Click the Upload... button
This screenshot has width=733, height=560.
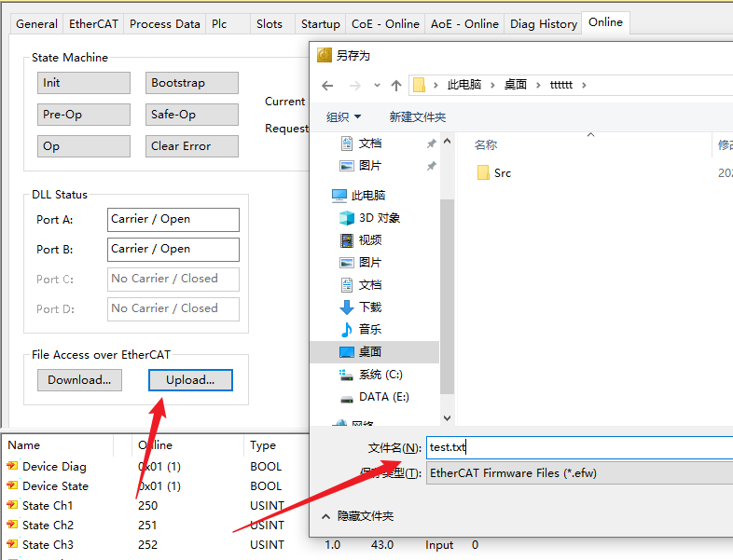190,380
